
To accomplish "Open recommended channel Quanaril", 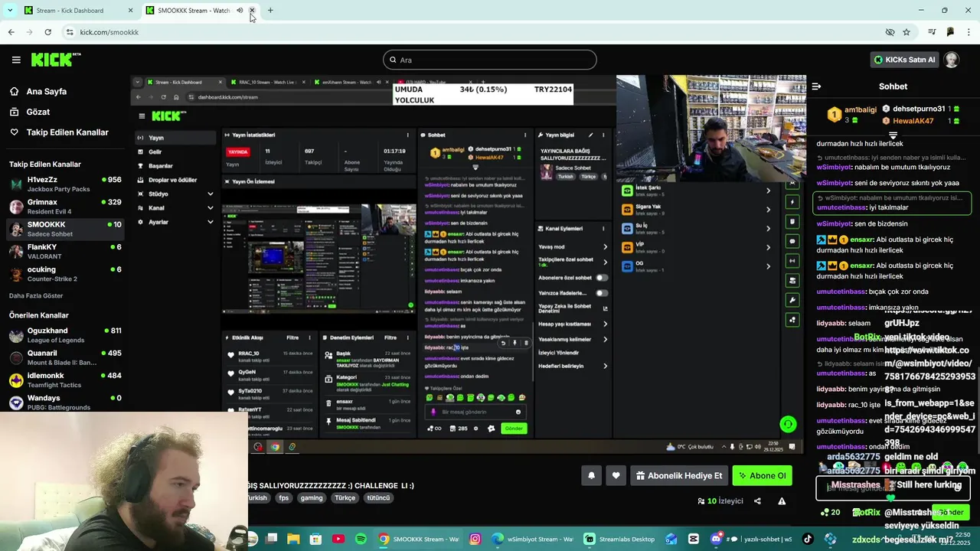I will [65, 357].
